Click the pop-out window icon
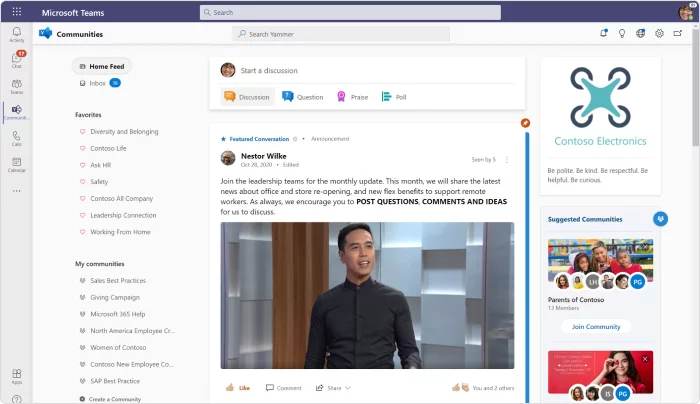The image size is (700, 404). [678, 33]
